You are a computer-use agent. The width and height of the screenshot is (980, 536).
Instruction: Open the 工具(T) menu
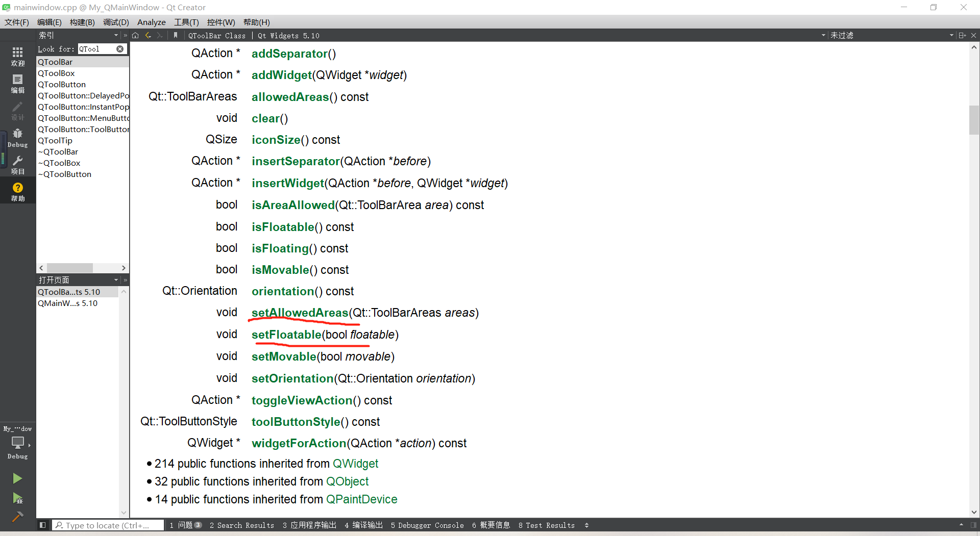coord(186,22)
